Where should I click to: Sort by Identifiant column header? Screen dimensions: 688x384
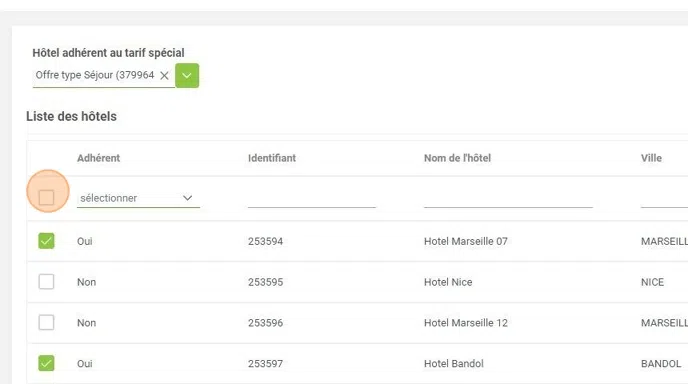click(272, 158)
